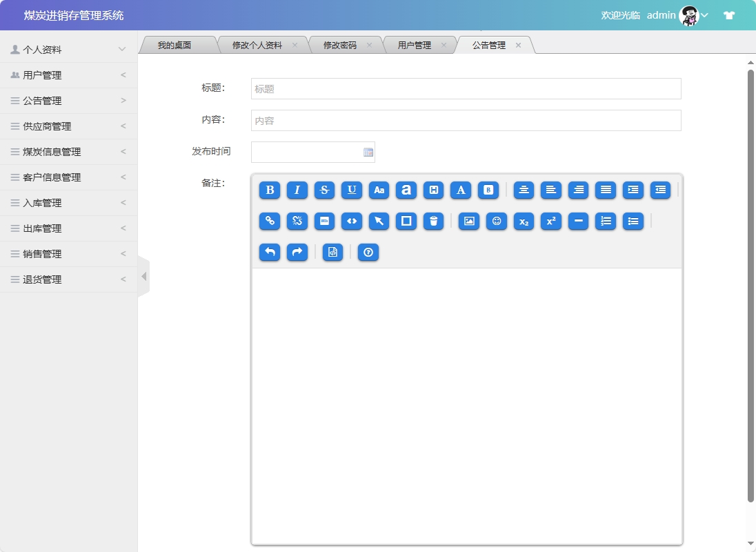Toggle bold formatting in the remarks editor
Image resolution: width=756 pixels, height=552 pixels.
(269, 190)
